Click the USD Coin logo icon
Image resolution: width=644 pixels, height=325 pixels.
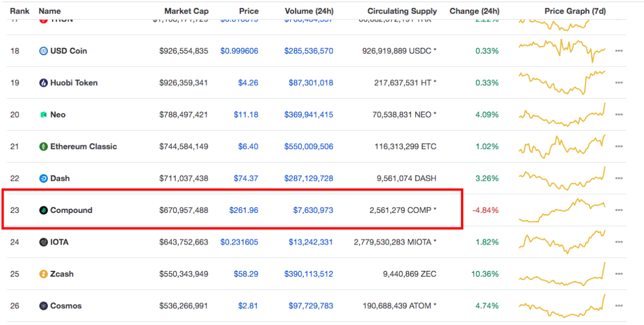pyautogui.click(x=43, y=51)
